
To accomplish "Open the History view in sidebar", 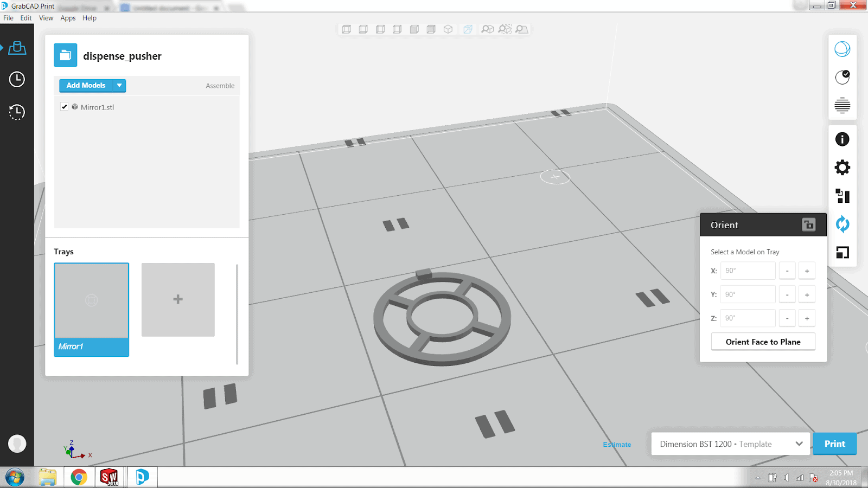I will (x=17, y=112).
